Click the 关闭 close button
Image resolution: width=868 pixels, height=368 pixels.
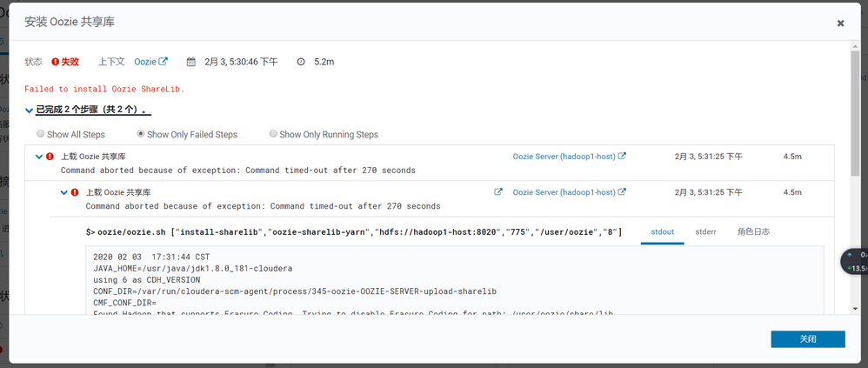point(808,339)
